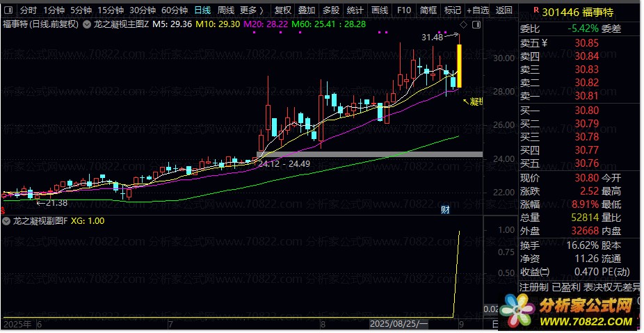Click the 现价 30.80 value

(586, 178)
